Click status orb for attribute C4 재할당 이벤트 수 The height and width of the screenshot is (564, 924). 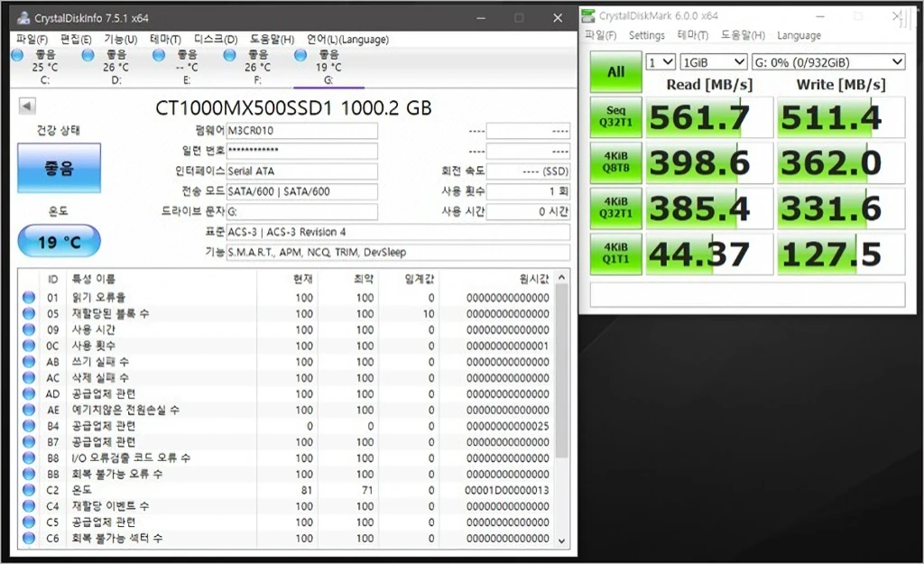(x=29, y=505)
